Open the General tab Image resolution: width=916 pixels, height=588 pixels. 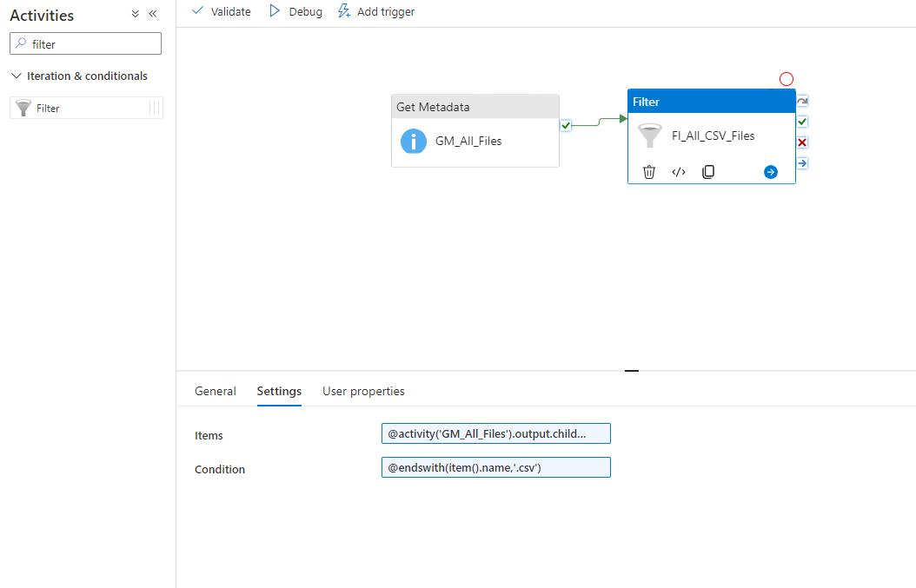tap(216, 391)
